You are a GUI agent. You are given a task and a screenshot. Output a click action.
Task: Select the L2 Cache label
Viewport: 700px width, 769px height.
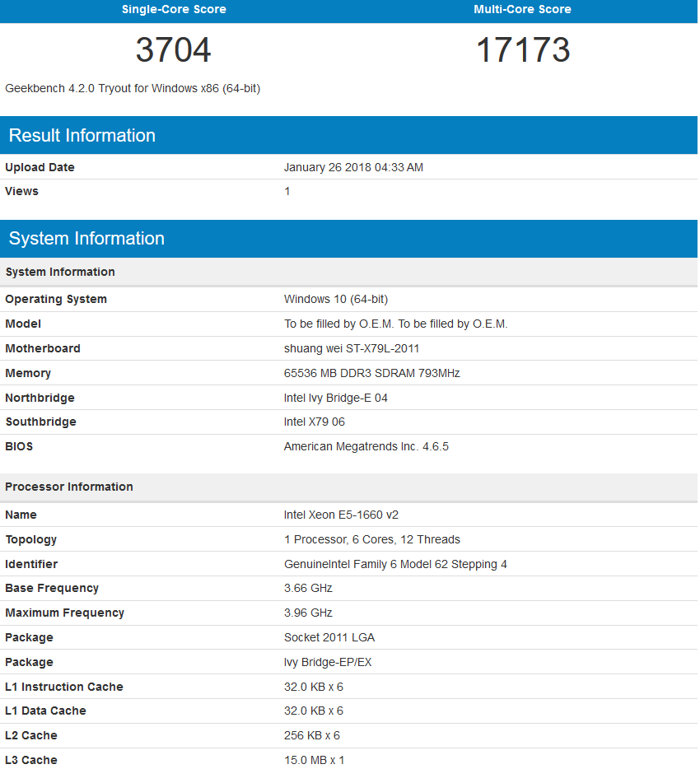[31, 735]
